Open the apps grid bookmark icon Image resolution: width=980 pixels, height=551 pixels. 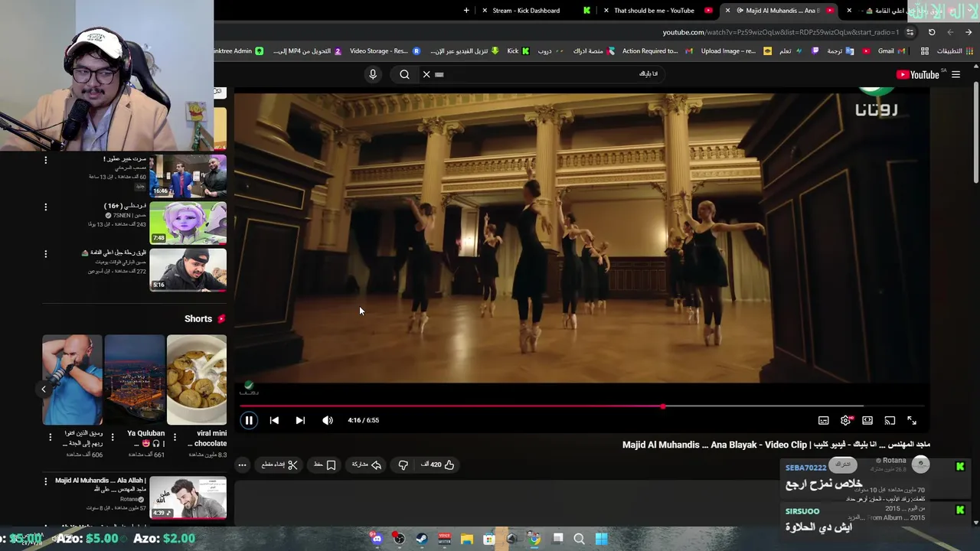coord(925,51)
